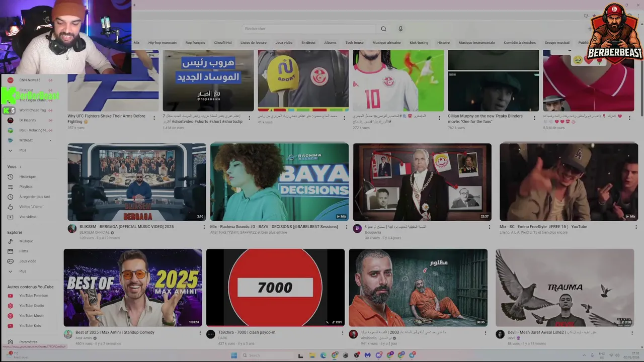Start voice search with microphone icon
The height and width of the screenshot is (362, 644).
pyautogui.click(x=400, y=29)
